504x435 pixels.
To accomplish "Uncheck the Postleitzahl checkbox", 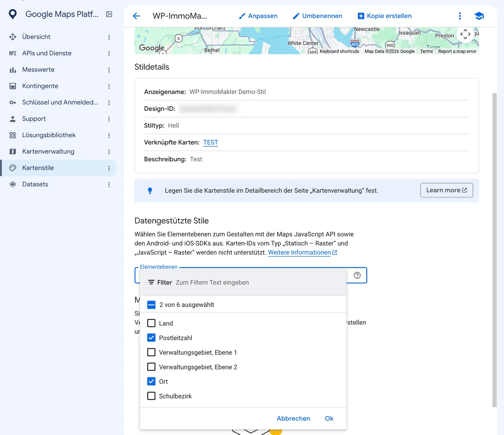I will point(151,338).
